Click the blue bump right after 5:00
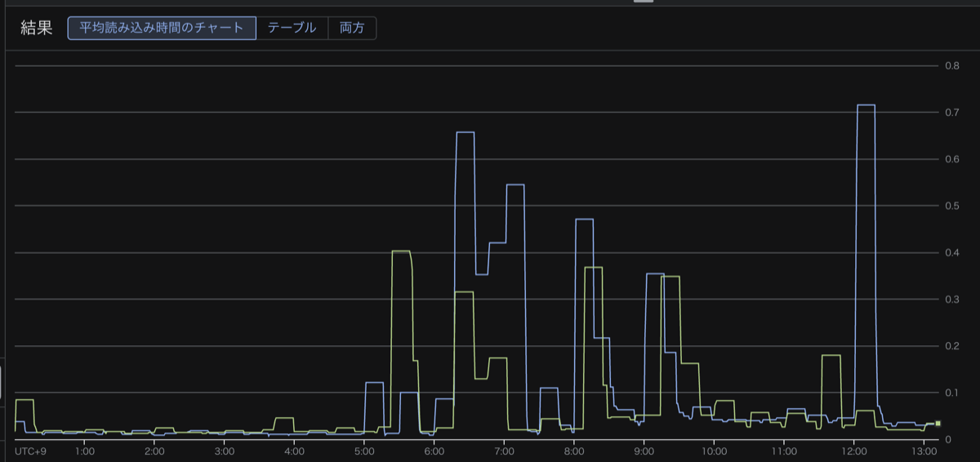This screenshot has height=462, width=980. point(374,383)
